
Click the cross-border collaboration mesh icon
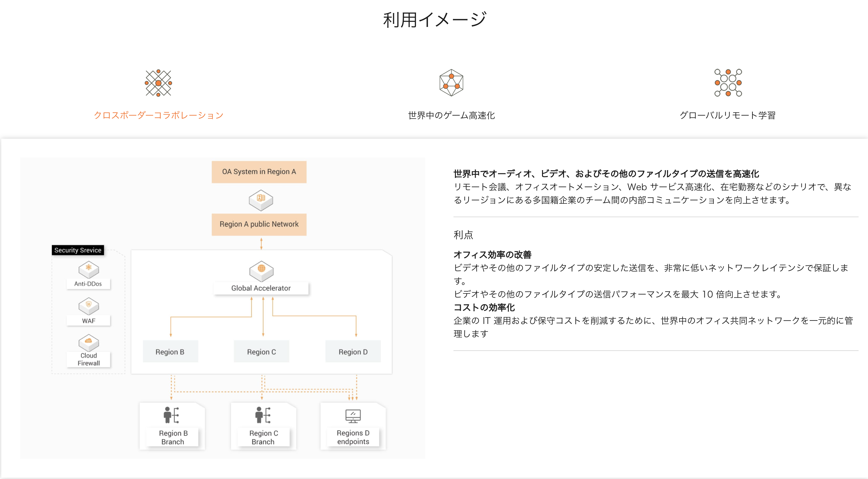158,83
